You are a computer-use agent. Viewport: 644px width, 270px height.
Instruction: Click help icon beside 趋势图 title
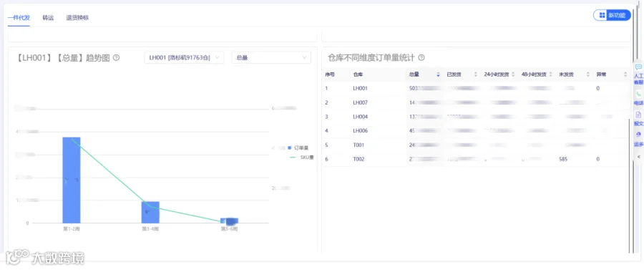pyautogui.click(x=116, y=58)
